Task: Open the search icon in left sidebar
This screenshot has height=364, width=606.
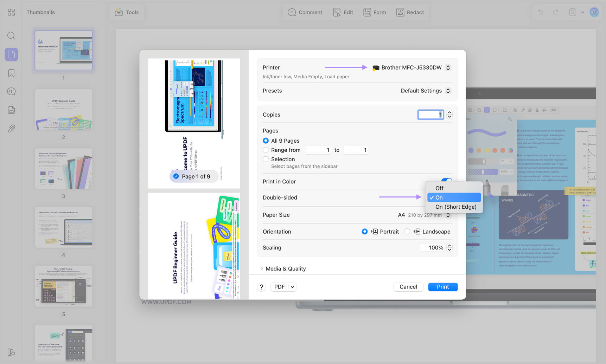Action: [x=11, y=36]
